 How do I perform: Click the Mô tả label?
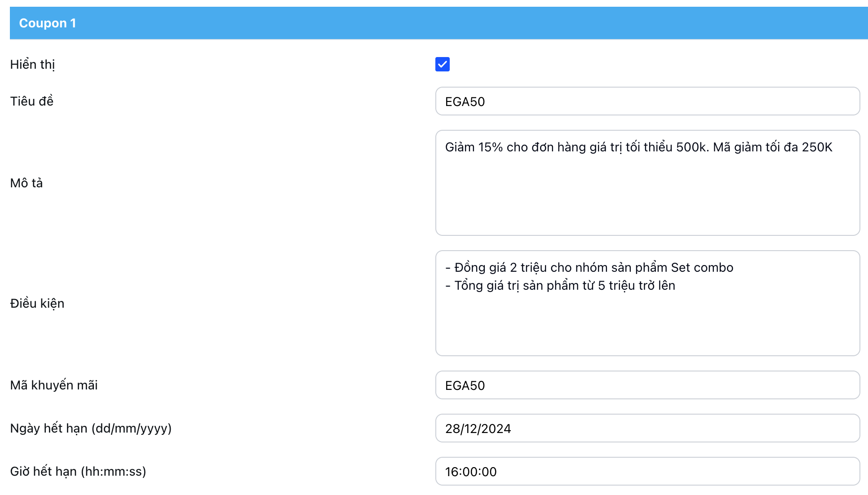tap(26, 183)
